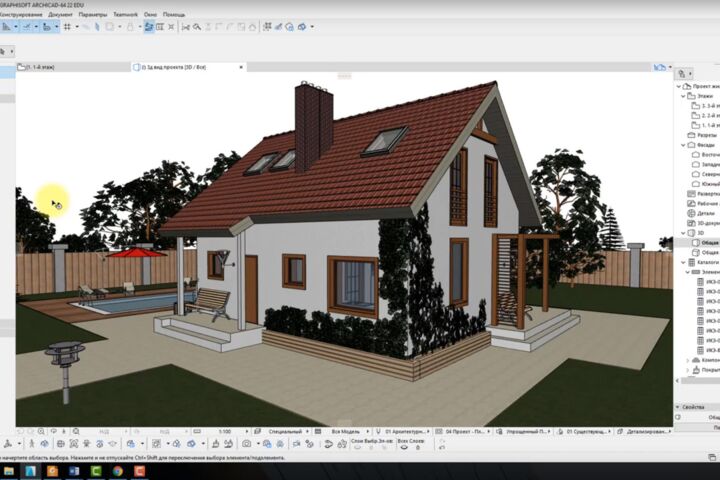Toggle the Всех Слоев eye icon
This screenshot has width=720, height=480.
click(x=404, y=447)
